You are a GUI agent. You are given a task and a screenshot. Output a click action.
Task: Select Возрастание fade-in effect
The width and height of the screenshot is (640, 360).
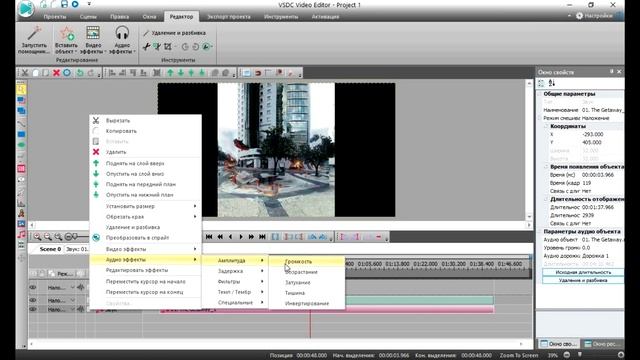click(307, 272)
